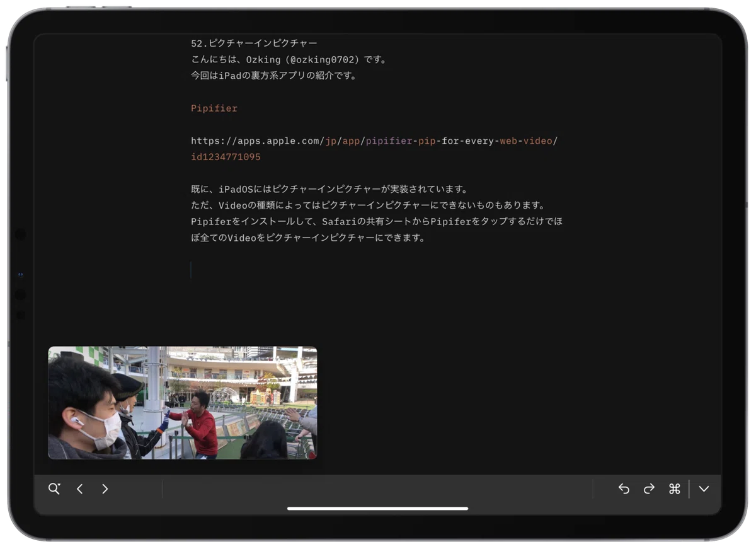Tap the home indicator bar at bottom
The width and height of the screenshot is (756, 549).
(377, 509)
